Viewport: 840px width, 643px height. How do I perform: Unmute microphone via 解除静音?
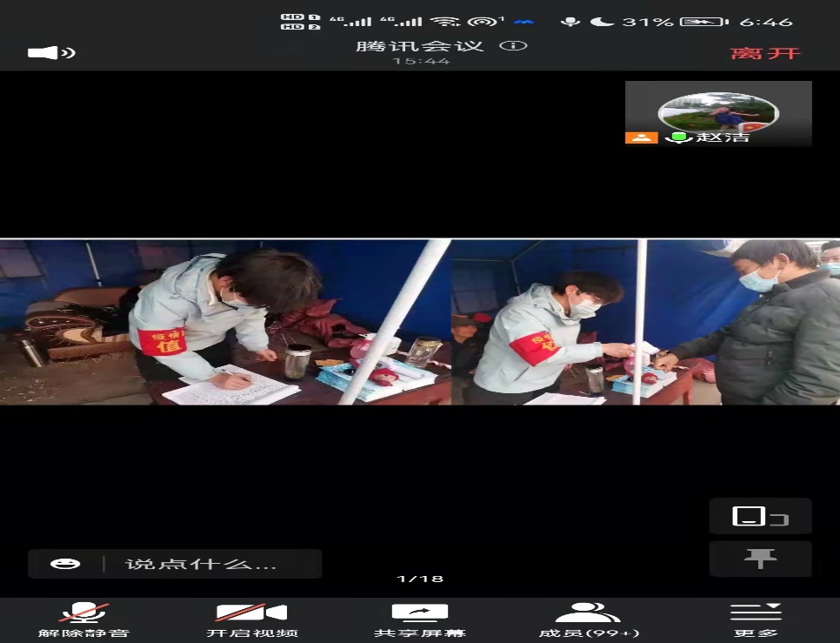pyautogui.click(x=83, y=620)
